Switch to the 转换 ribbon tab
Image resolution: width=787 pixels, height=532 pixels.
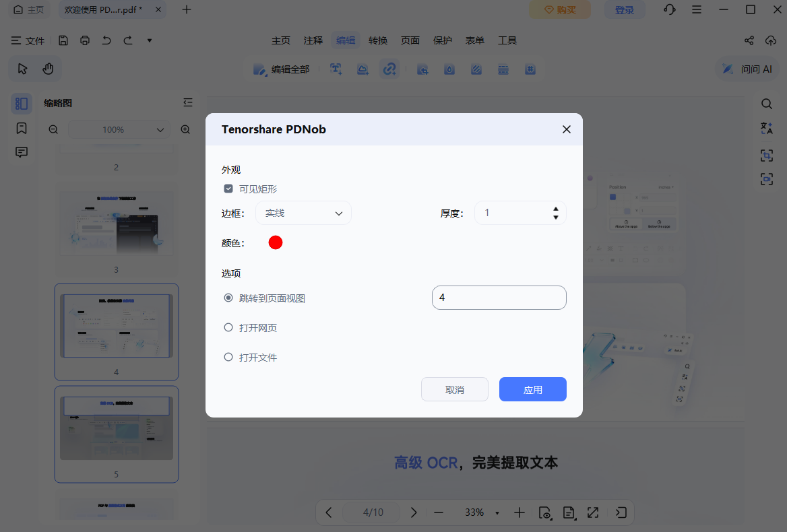click(x=378, y=40)
